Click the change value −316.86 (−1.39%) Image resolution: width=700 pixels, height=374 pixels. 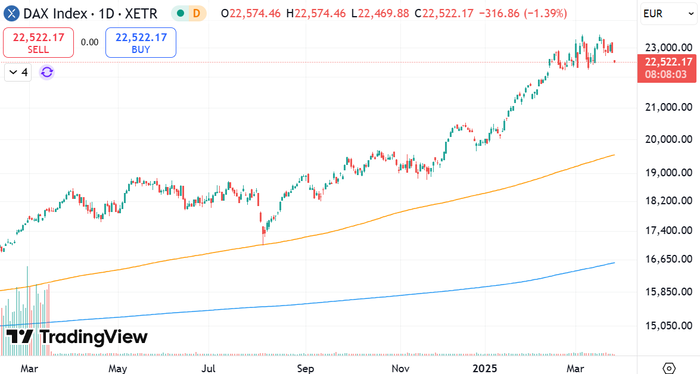click(x=523, y=13)
